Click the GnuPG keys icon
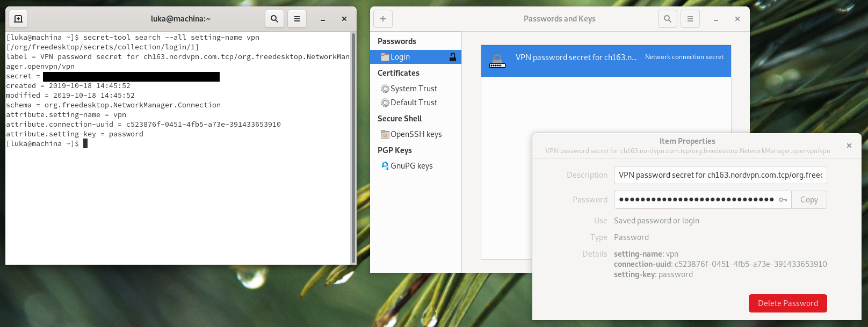 point(385,166)
